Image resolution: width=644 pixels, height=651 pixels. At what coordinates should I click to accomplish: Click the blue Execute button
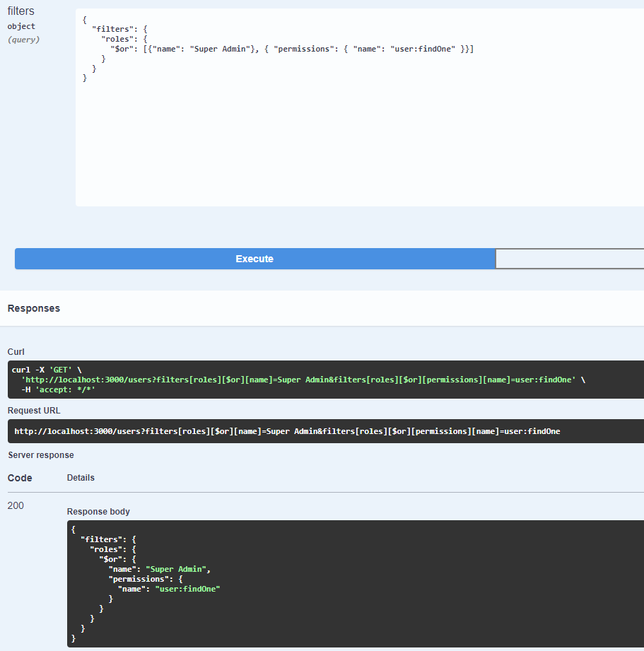255,259
